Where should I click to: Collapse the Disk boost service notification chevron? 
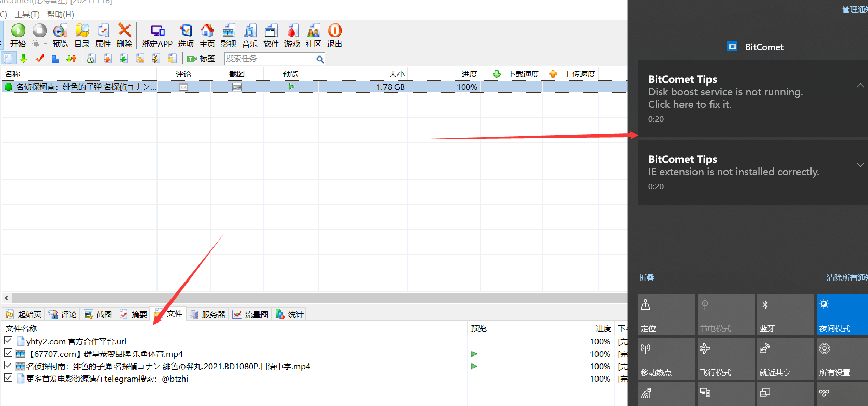tap(860, 86)
